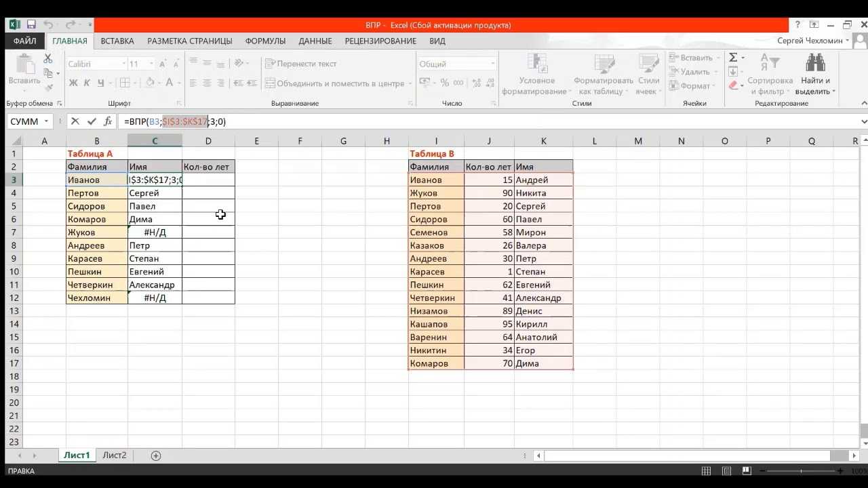Confirm formula entry with checkmark icon
This screenshot has width=868, height=488.
tap(92, 121)
